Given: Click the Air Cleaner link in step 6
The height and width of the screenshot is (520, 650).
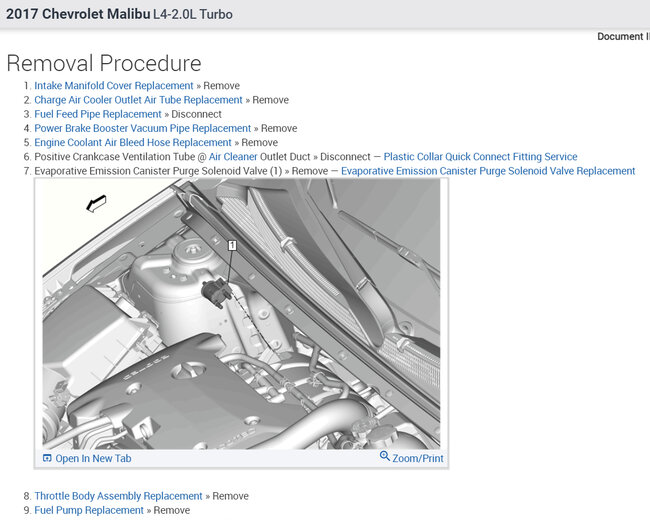Looking at the screenshot, I should coord(233,157).
